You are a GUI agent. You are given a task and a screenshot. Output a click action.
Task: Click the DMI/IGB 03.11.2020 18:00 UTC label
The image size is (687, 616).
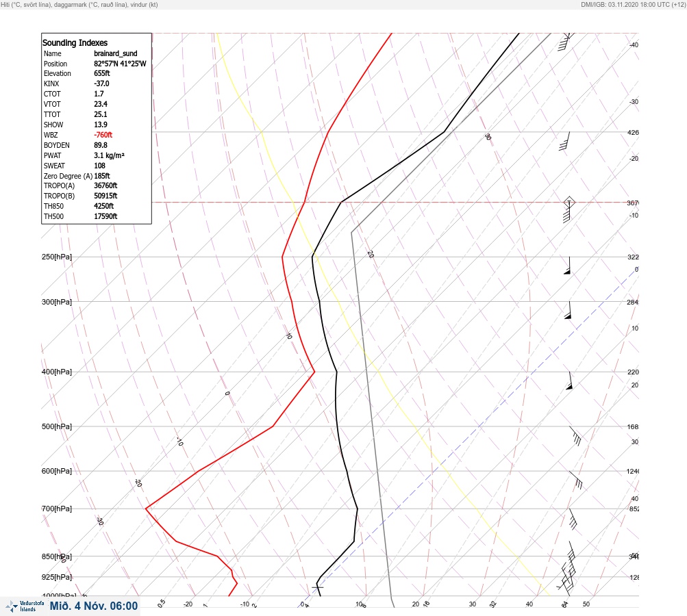point(633,4)
